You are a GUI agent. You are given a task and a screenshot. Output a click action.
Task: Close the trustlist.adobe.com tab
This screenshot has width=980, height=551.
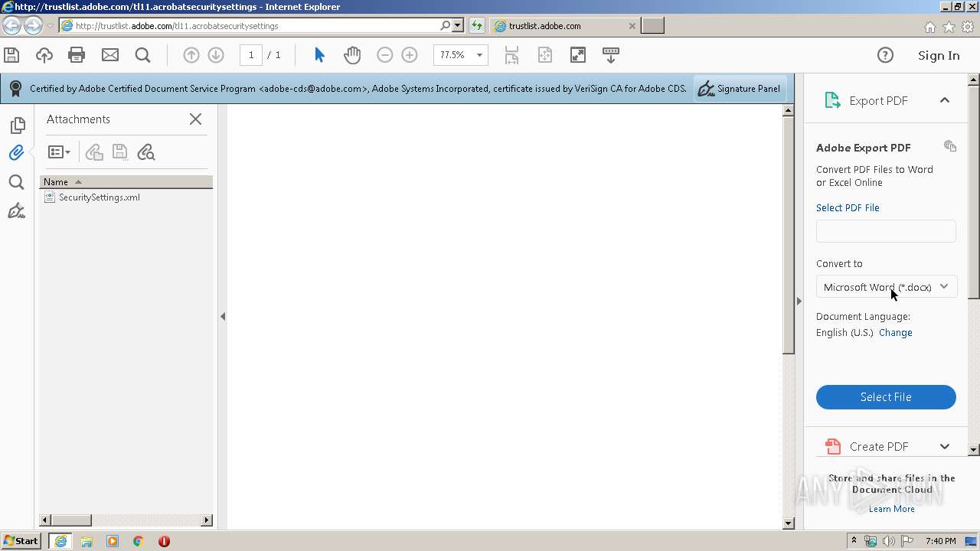tap(632, 25)
